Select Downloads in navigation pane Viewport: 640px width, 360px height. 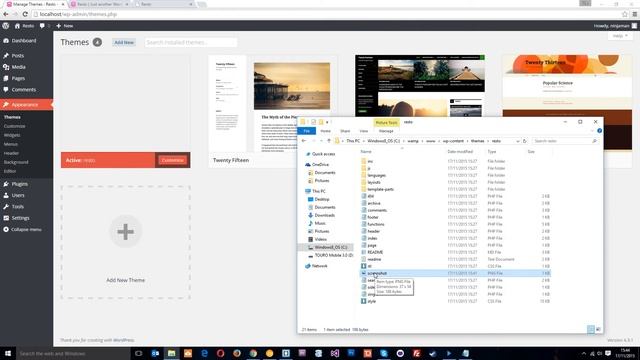pyautogui.click(x=324, y=216)
